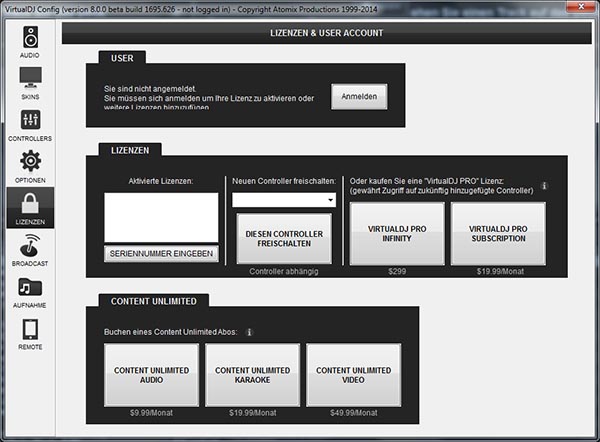Click the $49.99/Monat price label
Viewport: 600px width, 442px height.
(x=354, y=413)
